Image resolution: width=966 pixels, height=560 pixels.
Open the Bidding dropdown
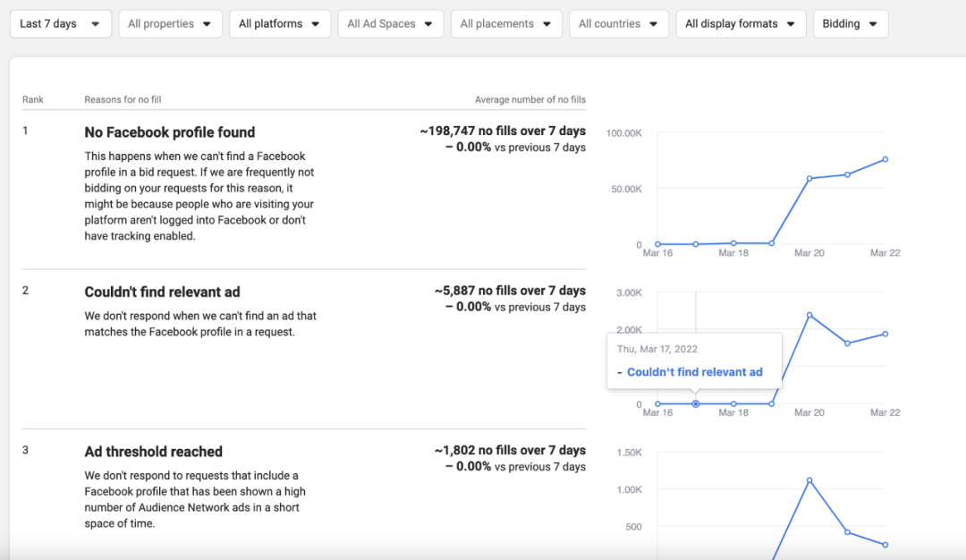851,24
